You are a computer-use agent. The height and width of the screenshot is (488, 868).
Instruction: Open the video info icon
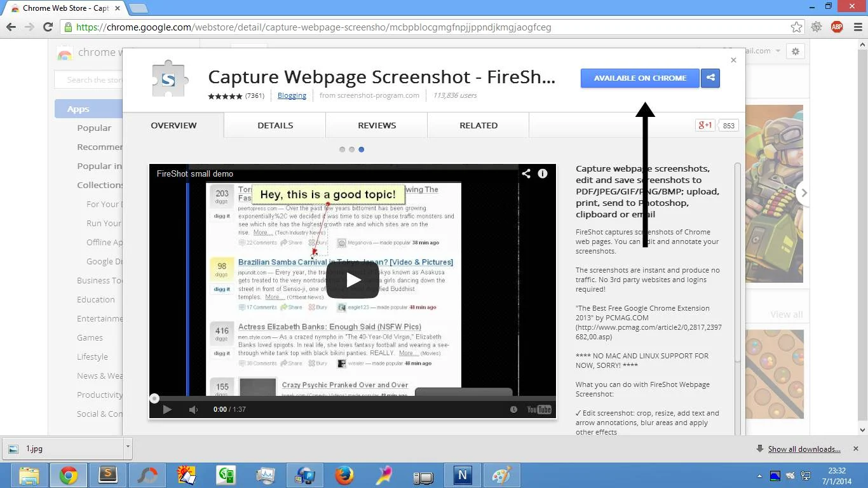tap(543, 173)
